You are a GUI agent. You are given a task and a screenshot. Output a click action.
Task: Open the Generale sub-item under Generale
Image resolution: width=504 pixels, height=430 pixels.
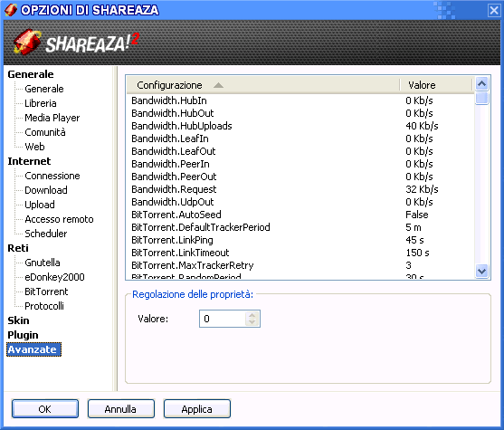(44, 89)
